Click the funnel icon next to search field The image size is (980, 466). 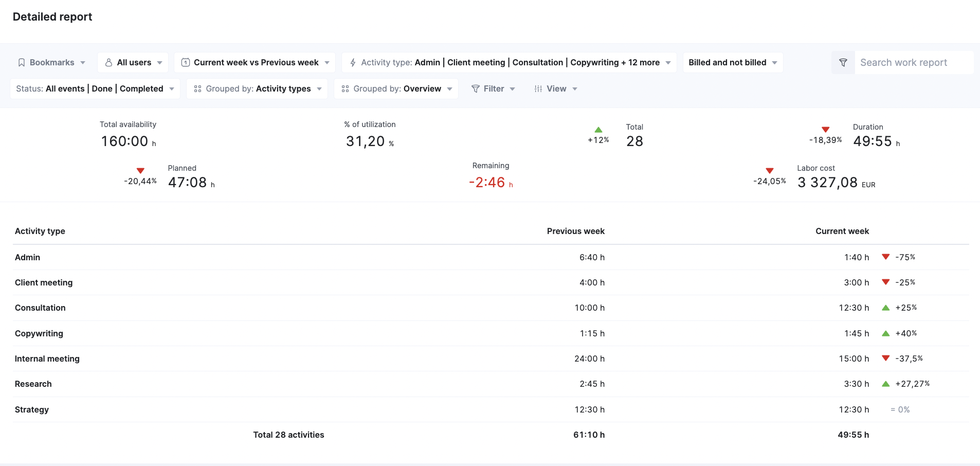pos(843,63)
